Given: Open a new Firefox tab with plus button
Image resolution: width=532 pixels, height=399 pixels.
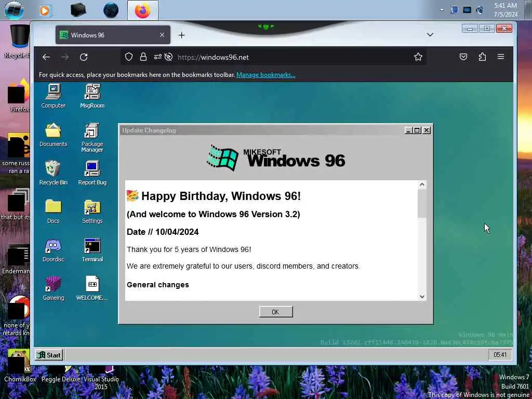Looking at the screenshot, I should pos(181,35).
